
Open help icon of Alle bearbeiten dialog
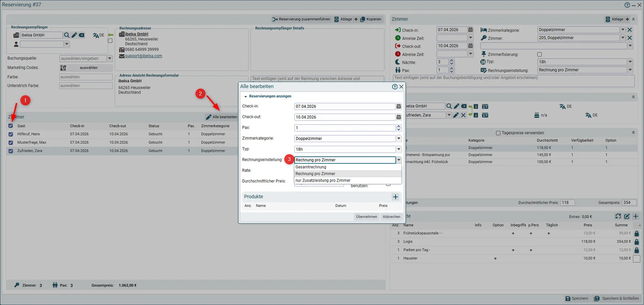click(394, 87)
